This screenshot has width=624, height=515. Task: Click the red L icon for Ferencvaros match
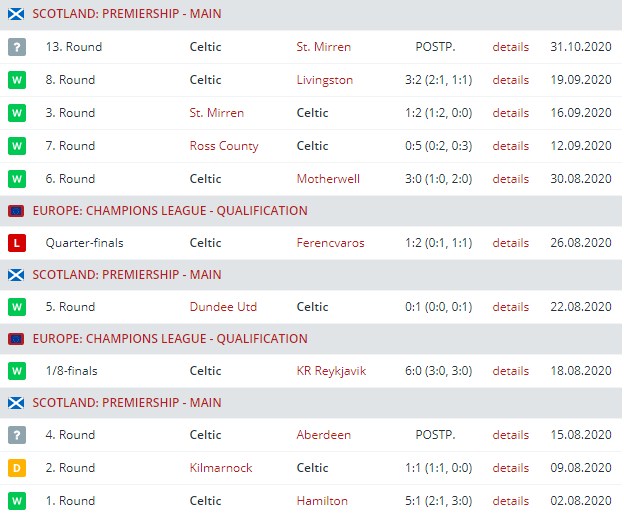pos(17,243)
